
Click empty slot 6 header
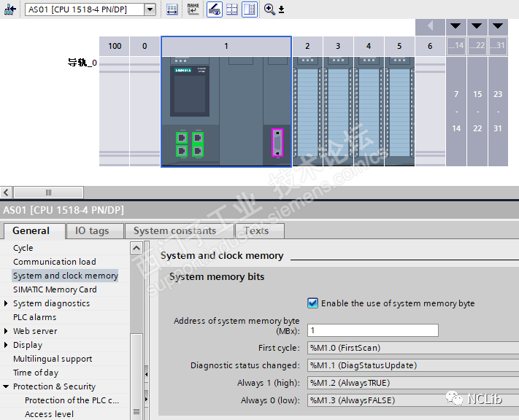(430, 46)
